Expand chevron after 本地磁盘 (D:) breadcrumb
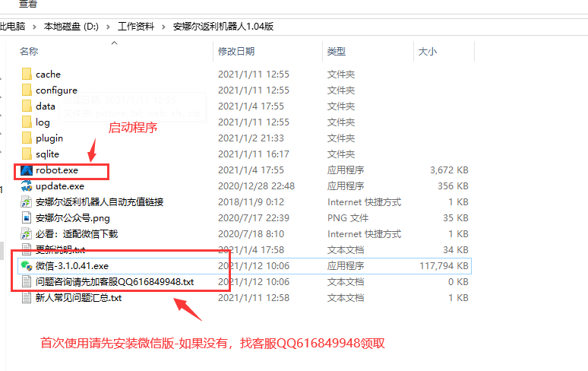This screenshot has width=588, height=371. [109, 27]
